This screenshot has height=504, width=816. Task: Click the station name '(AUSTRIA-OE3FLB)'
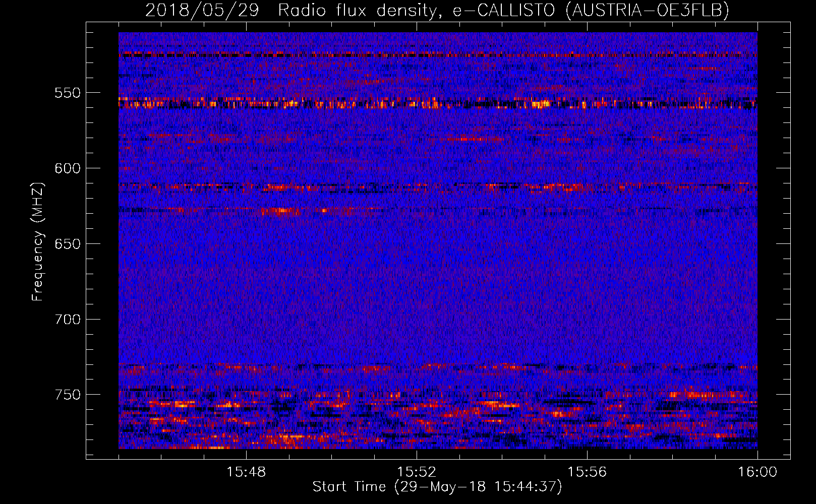pos(648,10)
